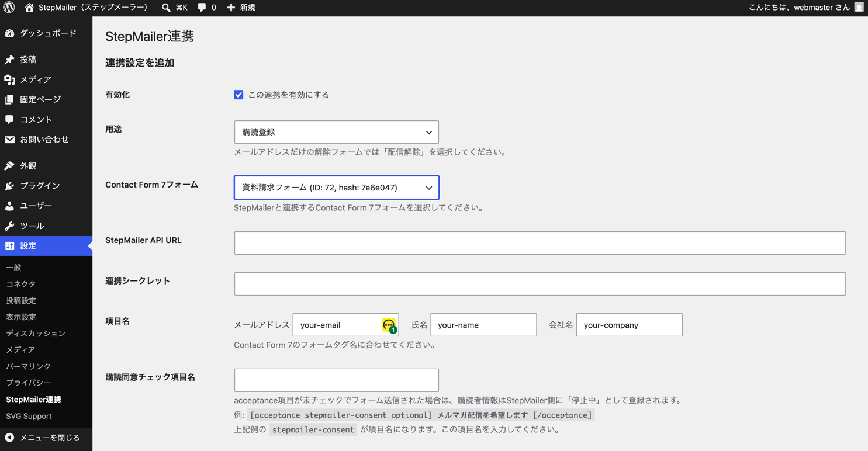Click the ダッシュボード label in sidebar

pos(48,33)
